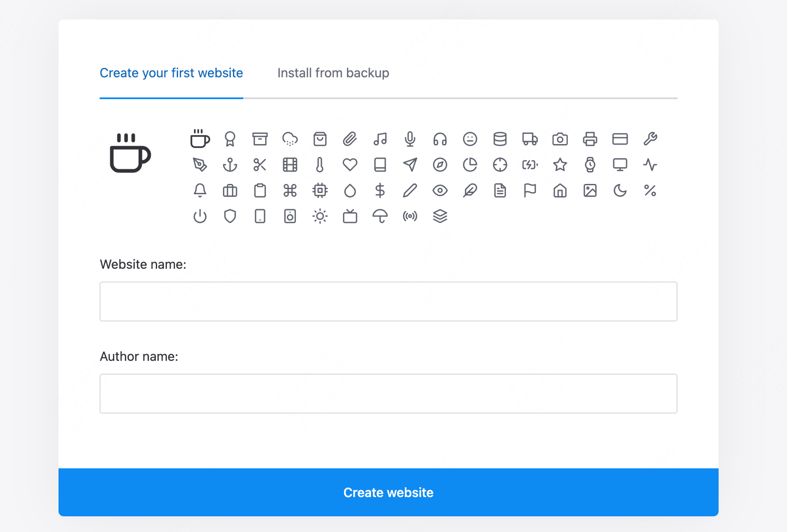The height and width of the screenshot is (532, 787).
Task: Choose the home icon
Action: 560,191
